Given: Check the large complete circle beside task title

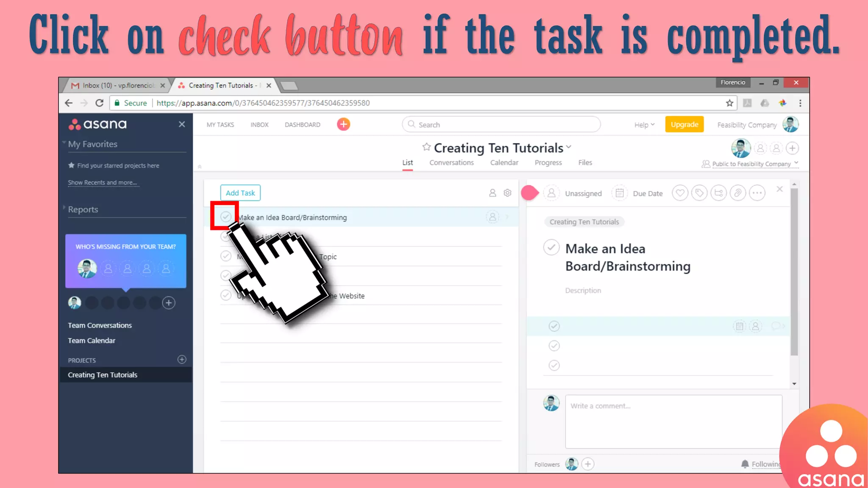Looking at the screenshot, I should [x=551, y=247].
